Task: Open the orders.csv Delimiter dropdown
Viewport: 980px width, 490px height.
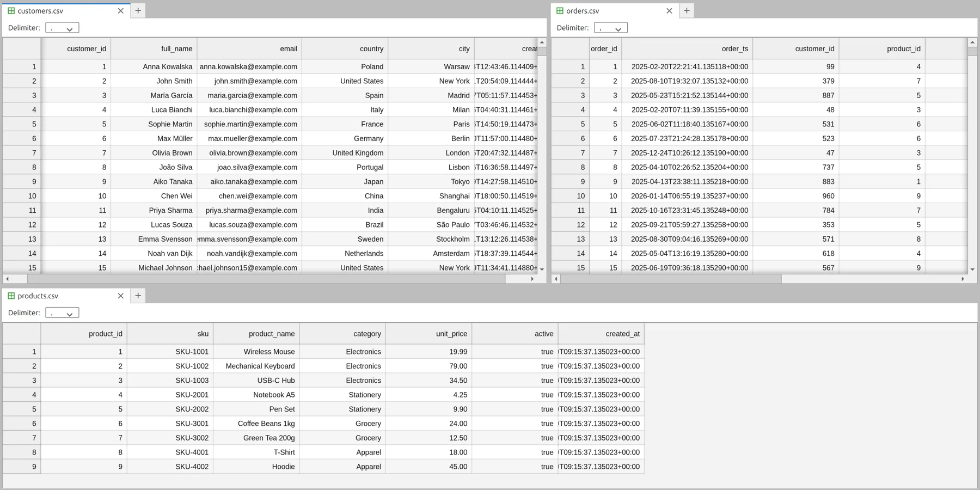Action: point(610,28)
